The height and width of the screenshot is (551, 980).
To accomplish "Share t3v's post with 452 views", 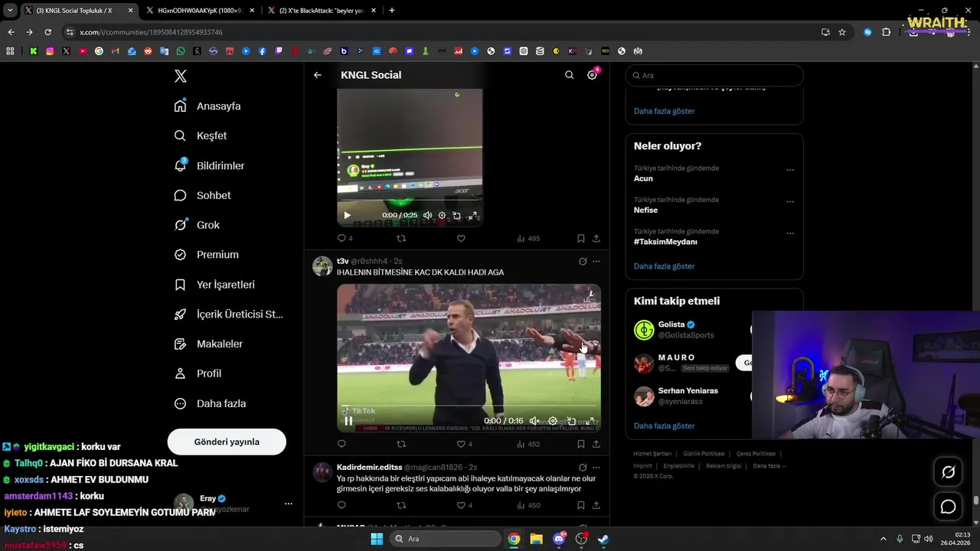I will (x=596, y=444).
